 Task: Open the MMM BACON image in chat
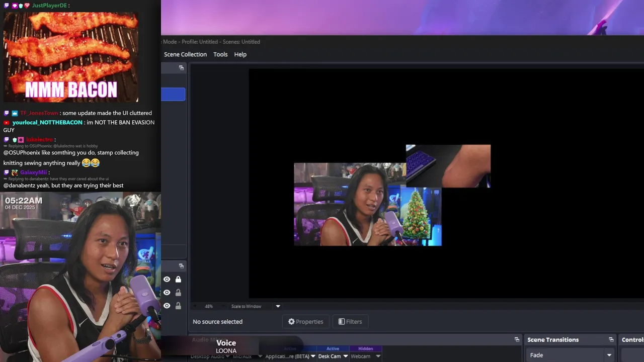coord(71,57)
